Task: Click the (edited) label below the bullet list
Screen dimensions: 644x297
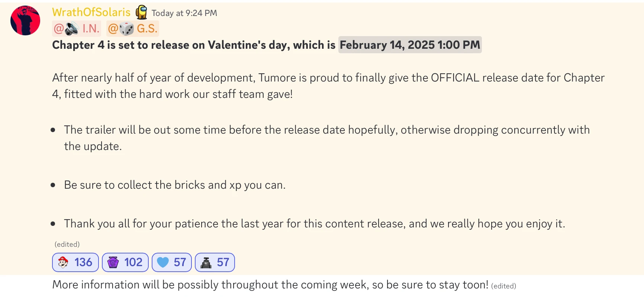Action: tap(67, 244)
